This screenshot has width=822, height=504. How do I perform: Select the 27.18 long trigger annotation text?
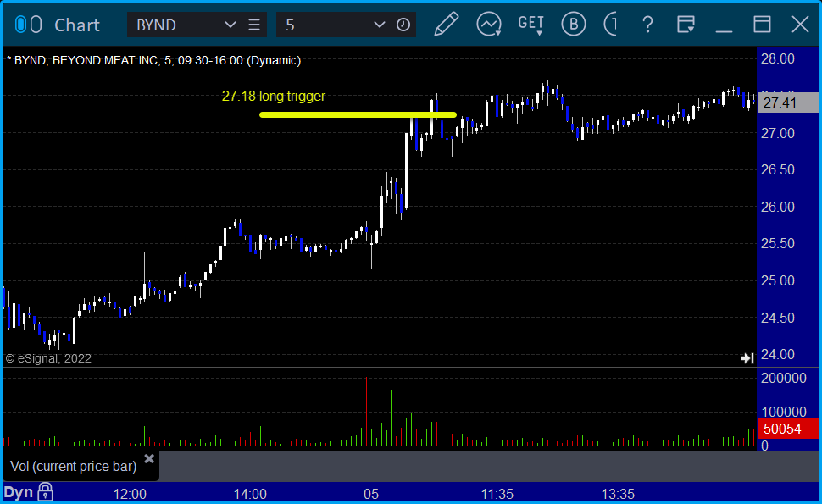point(273,97)
